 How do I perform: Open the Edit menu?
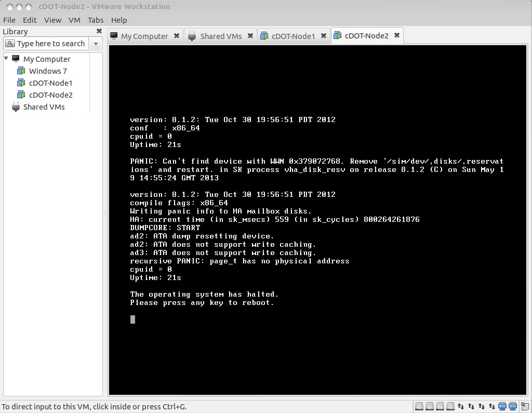click(30, 20)
